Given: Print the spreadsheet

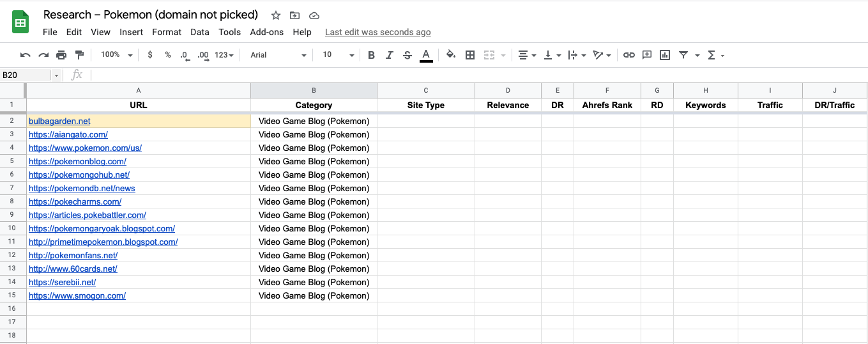Looking at the screenshot, I should tap(61, 55).
